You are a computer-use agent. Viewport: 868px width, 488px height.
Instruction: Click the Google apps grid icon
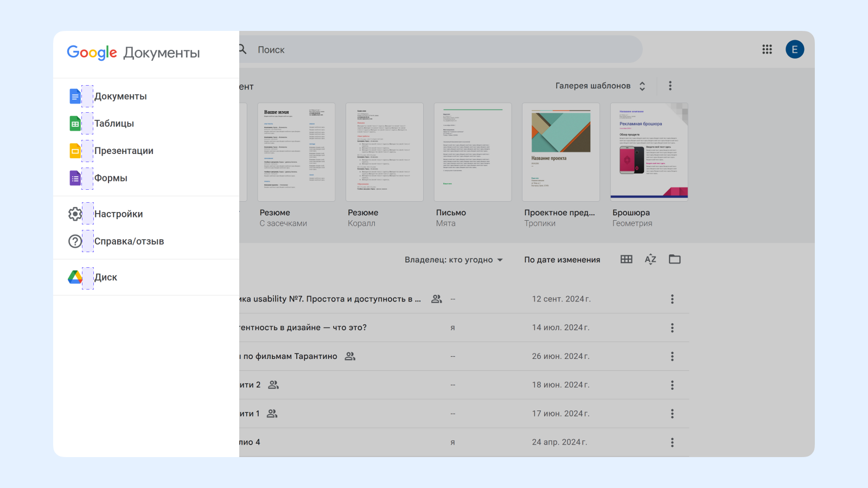(x=767, y=49)
